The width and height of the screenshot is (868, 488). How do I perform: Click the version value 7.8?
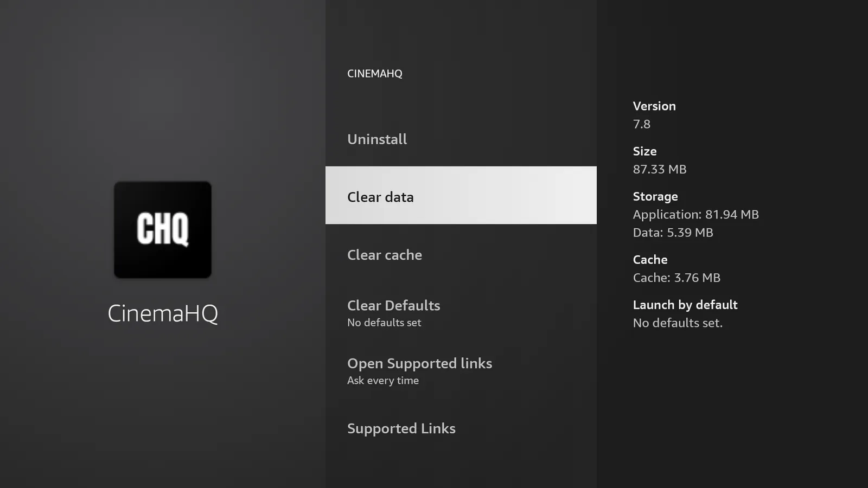point(641,124)
